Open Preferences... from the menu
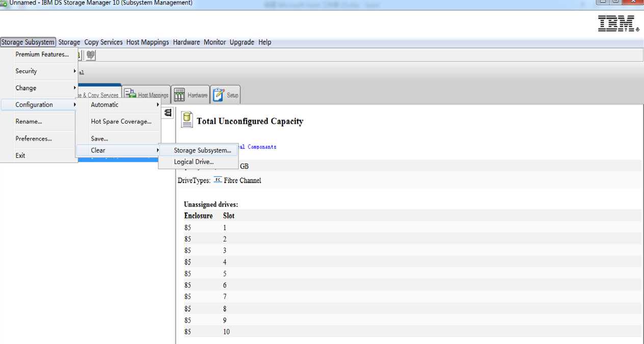 [x=39, y=139]
